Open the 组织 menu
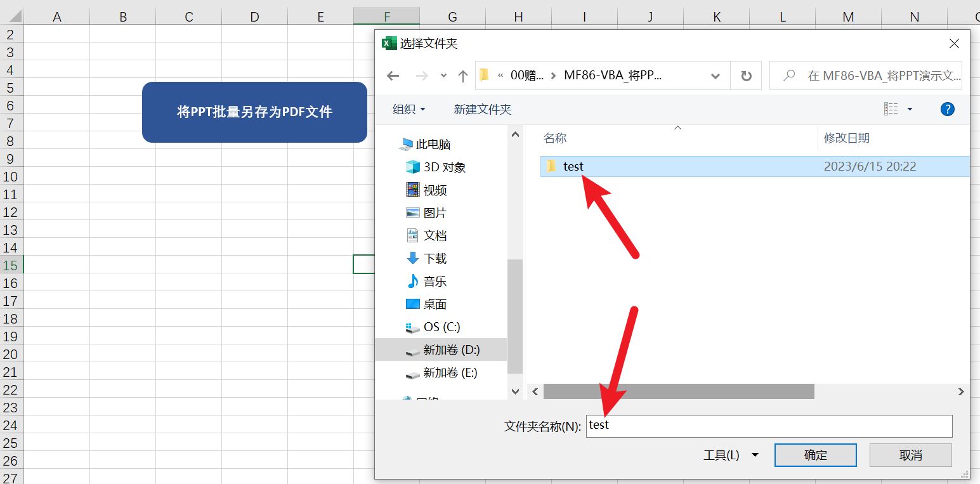 pyautogui.click(x=409, y=109)
